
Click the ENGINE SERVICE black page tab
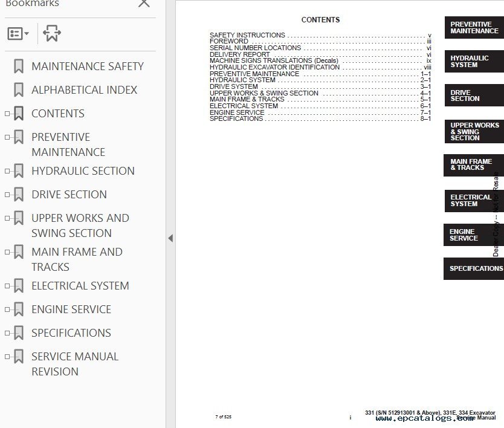pos(474,235)
